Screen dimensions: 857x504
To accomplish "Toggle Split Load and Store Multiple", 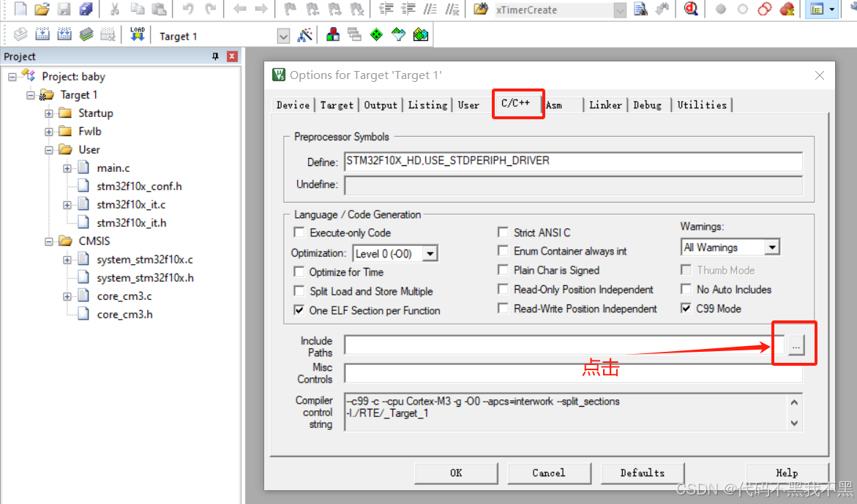I will [x=299, y=290].
